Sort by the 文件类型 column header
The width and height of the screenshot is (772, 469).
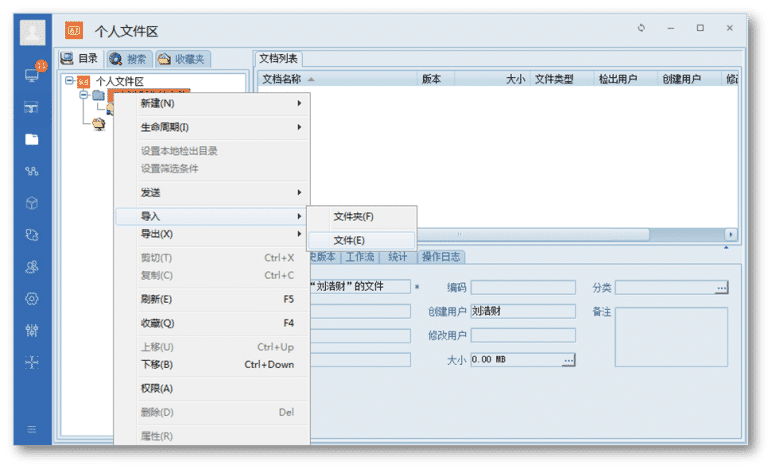tap(562, 79)
